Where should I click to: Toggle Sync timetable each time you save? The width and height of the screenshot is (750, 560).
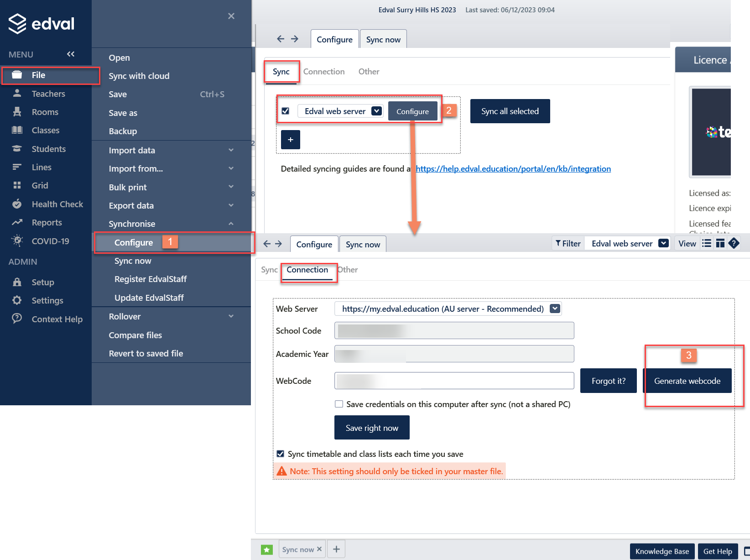click(x=281, y=454)
